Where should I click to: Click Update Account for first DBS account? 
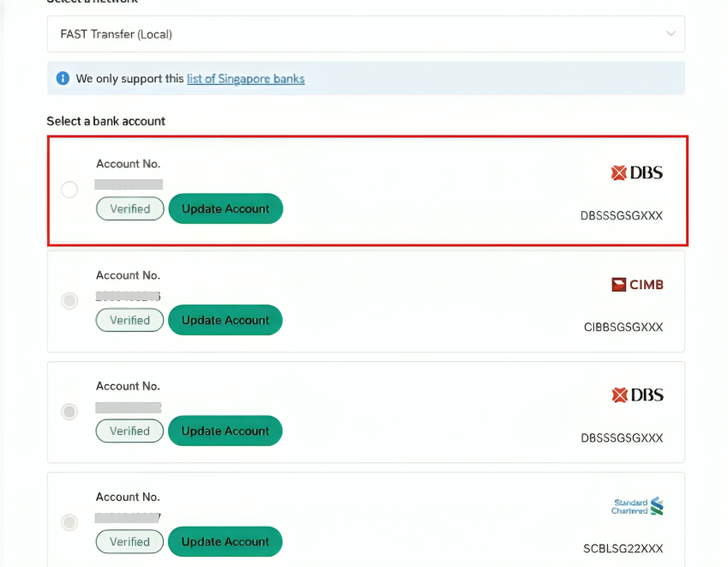pos(226,208)
